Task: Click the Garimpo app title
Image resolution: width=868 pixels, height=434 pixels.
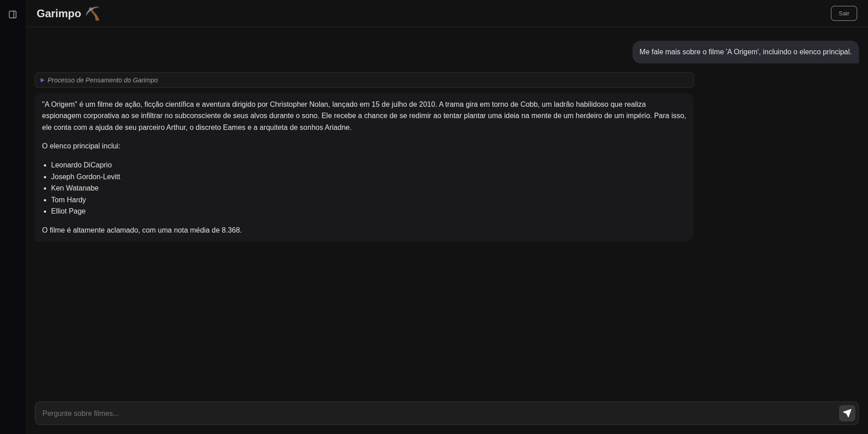Action: [59, 14]
